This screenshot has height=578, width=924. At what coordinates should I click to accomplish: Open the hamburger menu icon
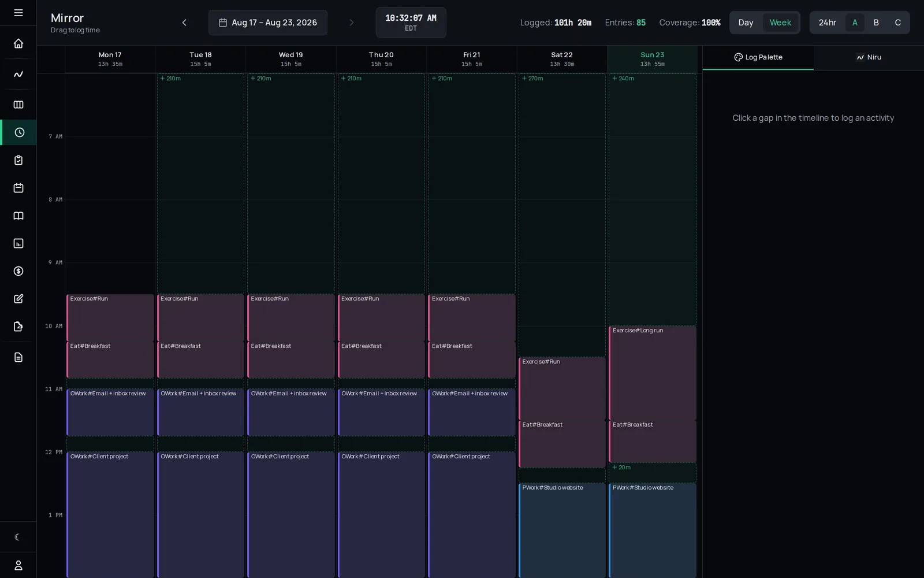pos(18,13)
